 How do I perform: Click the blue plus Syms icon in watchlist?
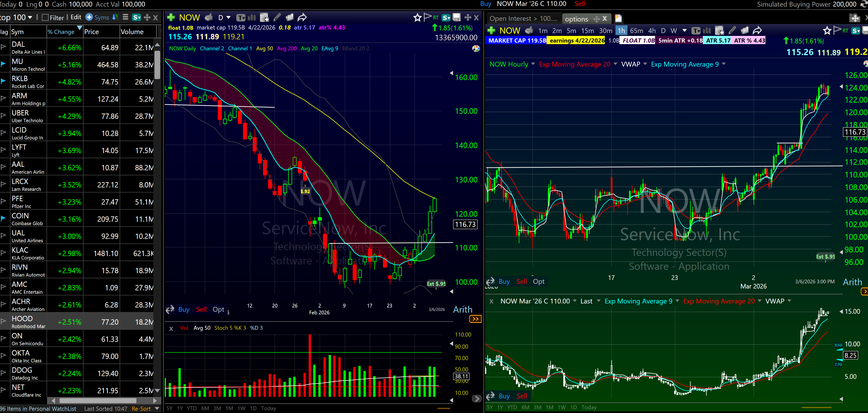[x=89, y=17]
